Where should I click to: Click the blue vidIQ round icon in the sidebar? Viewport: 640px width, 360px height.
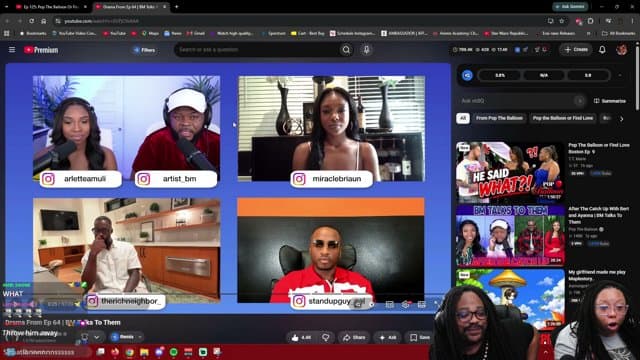(x=467, y=75)
